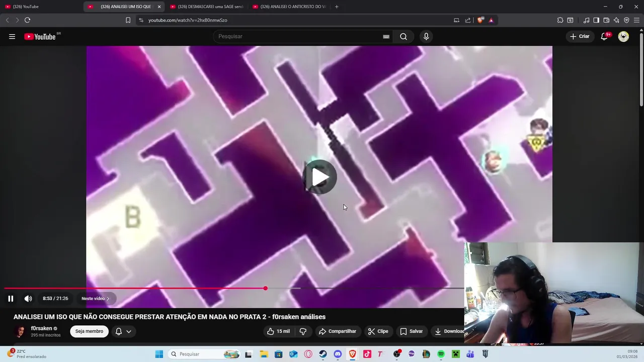This screenshot has width=644, height=362.
Task: Open the account avatar menu
Action: (623, 36)
